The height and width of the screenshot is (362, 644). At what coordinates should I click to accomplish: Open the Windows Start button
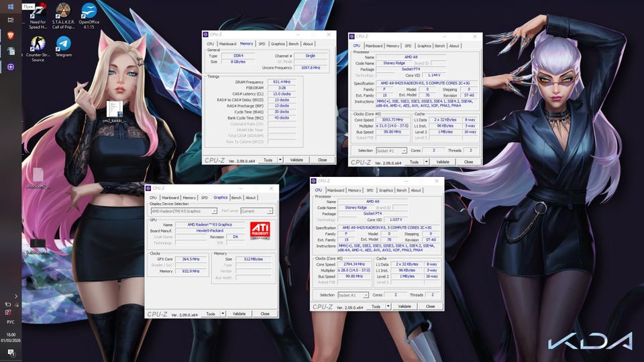point(11,7)
